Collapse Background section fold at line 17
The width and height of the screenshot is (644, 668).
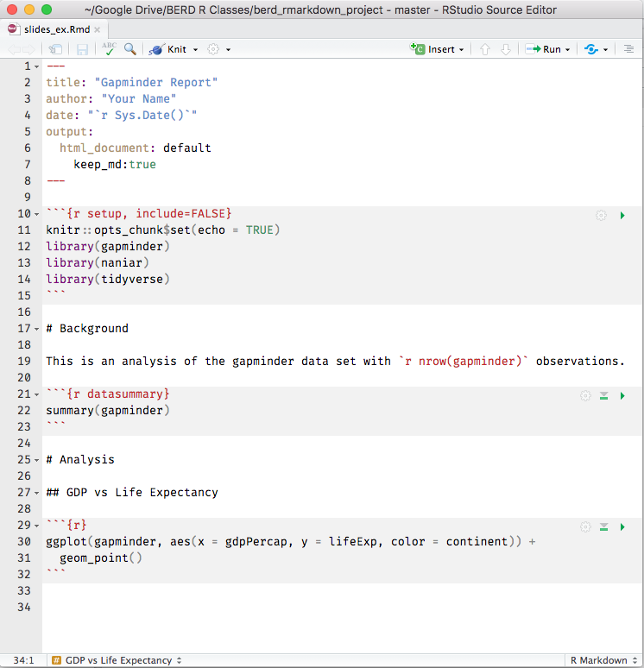tap(37, 329)
